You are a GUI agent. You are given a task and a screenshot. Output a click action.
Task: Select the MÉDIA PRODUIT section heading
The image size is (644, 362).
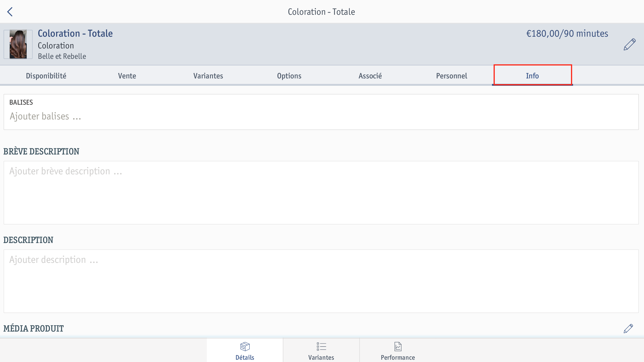click(x=33, y=328)
